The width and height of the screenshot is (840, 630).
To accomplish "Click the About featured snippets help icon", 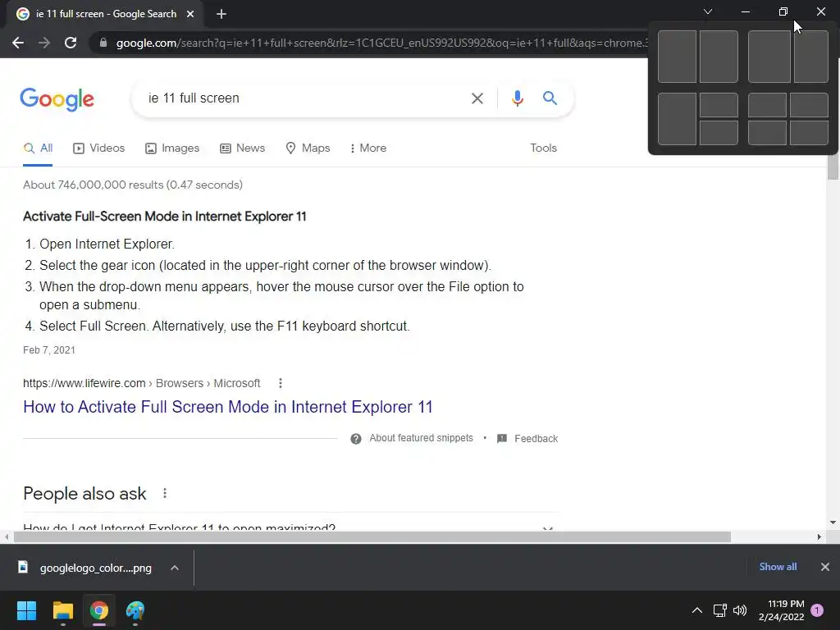I will tap(356, 439).
